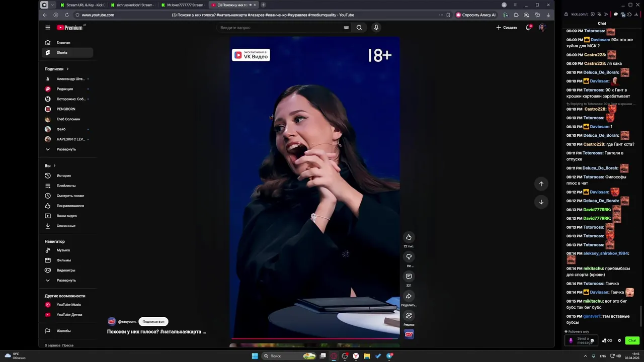Viewport: 644px width, 362px height.
Task: Open the YouTube hamburger guide menu
Action: 47,28
